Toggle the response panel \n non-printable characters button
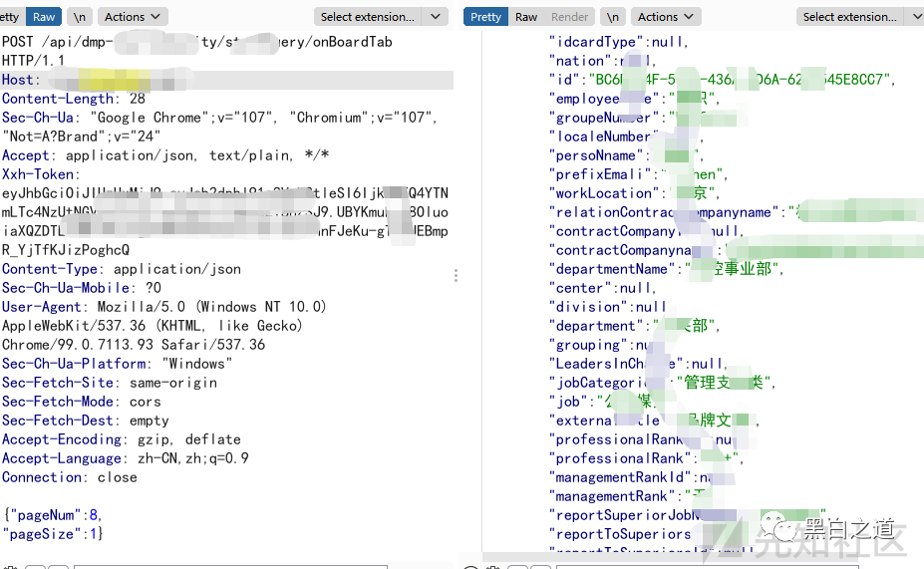This screenshot has width=924, height=569. 613,17
